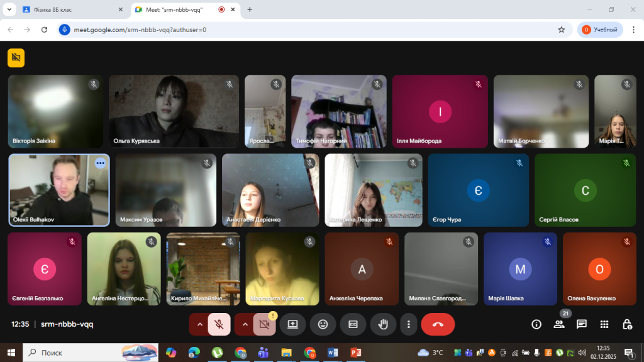This screenshot has height=362, width=644.
Task: Click the Анжеліка Черепаха avatar
Action: pos(362,269)
